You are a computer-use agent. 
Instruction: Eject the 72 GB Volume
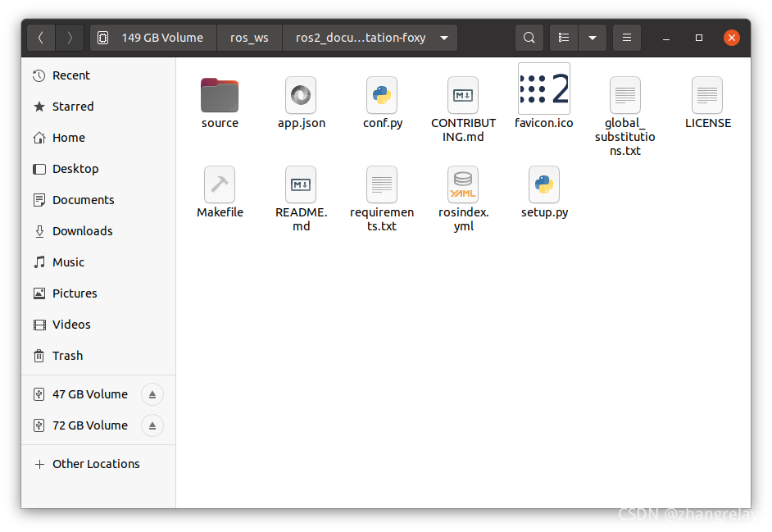tap(152, 425)
